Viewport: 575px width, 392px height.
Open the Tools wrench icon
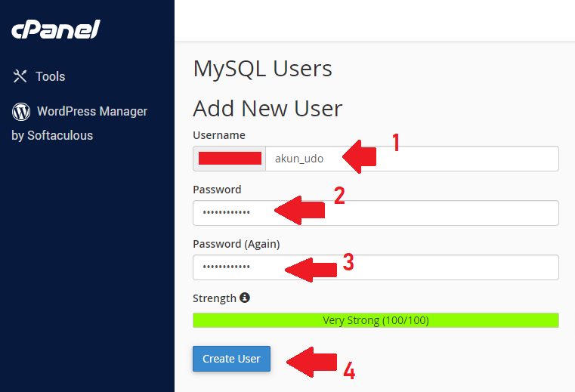click(20, 76)
